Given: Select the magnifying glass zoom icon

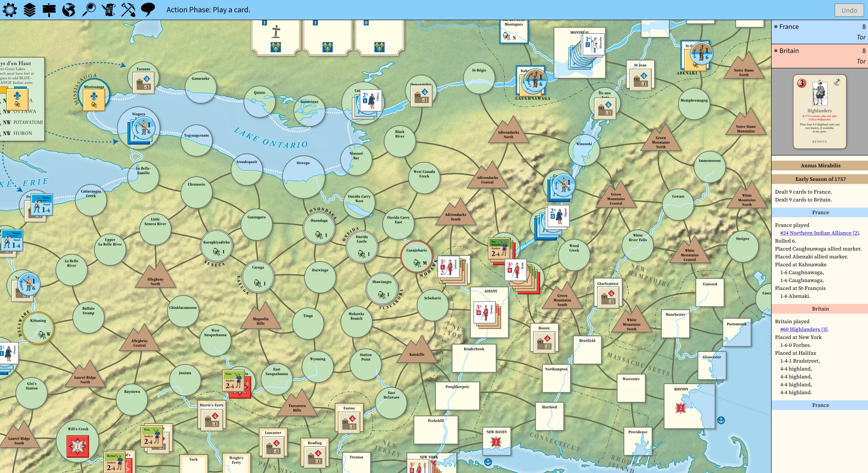Looking at the screenshot, I should pos(89,10).
